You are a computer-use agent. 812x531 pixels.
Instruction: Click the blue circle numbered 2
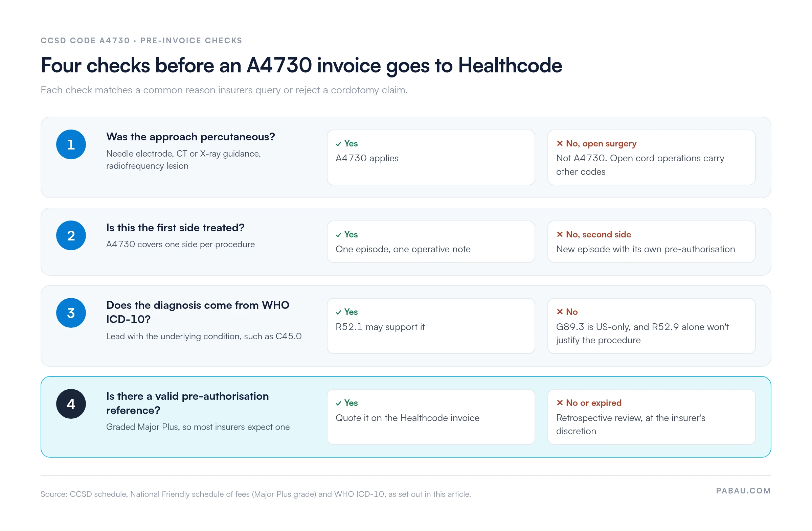click(71, 235)
